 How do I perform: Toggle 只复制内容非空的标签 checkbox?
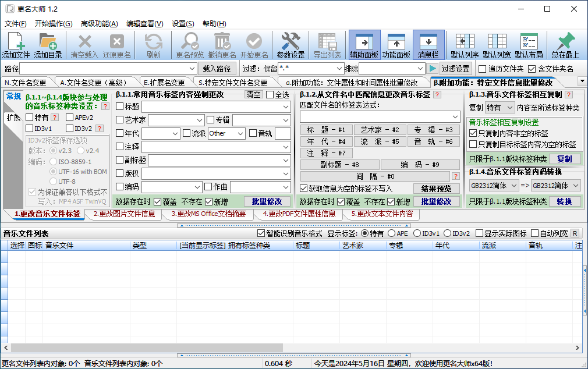pyautogui.click(x=473, y=133)
